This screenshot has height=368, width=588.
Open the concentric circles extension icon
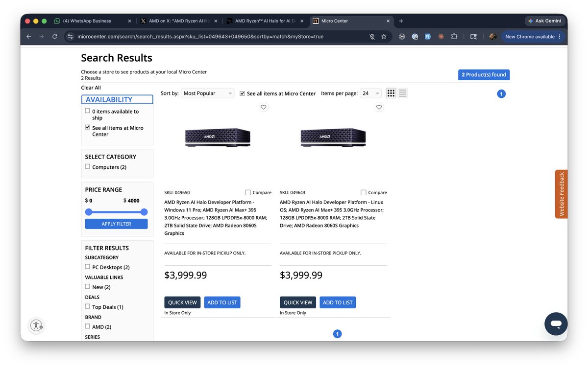coord(402,37)
